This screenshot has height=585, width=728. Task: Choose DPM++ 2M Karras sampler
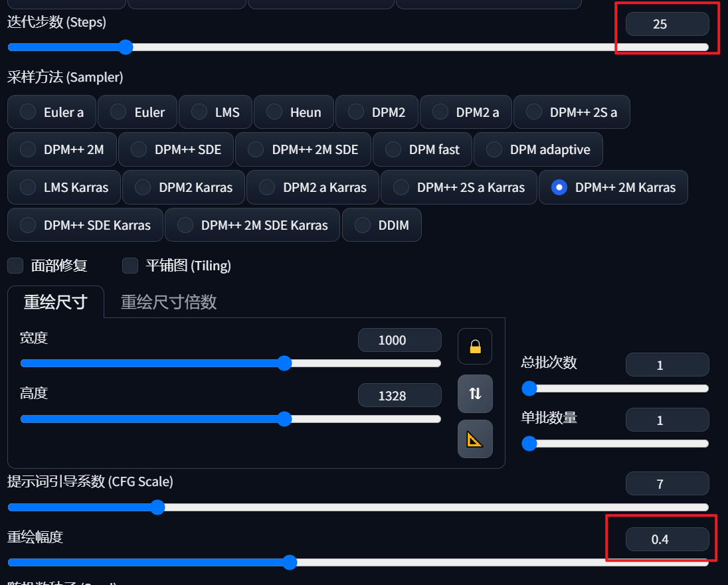pos(613,187)
